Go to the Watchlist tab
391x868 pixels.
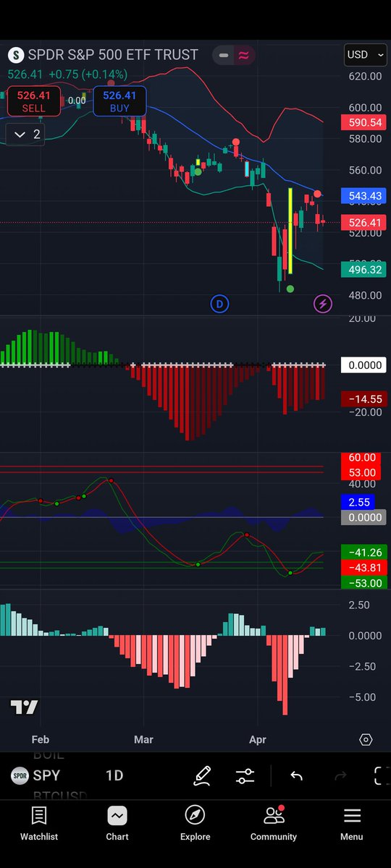point(39,825)
